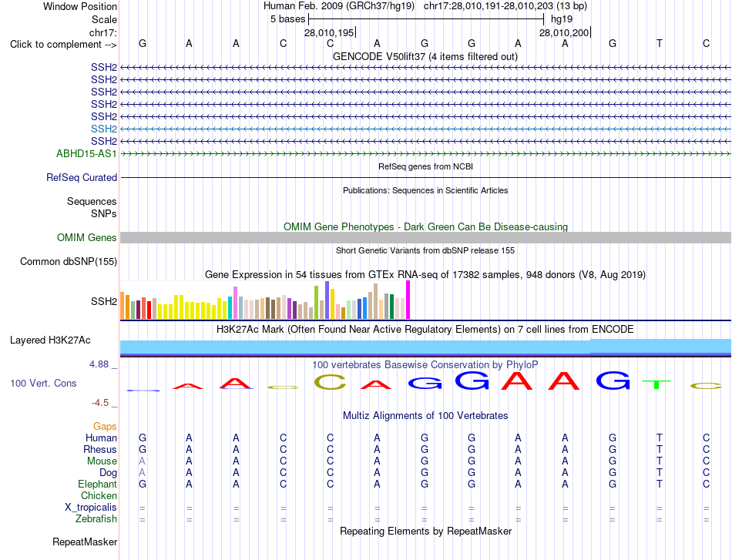Click the 28,010,200 coordinate marker
This screenshot has width=732, height=560.
(x=564, y=32)
